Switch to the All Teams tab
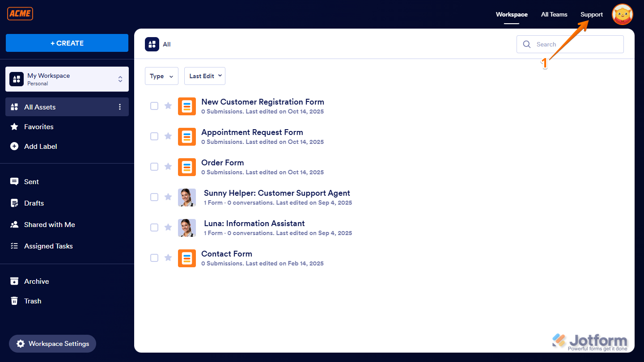 554,14
